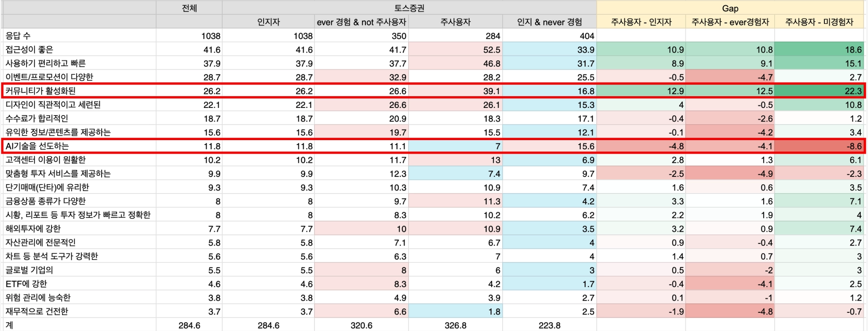Viewport: 868px width, 331px height.
Task: Click the '시황, 리포트 등 투자 정보가' row label
Action: 78,215
